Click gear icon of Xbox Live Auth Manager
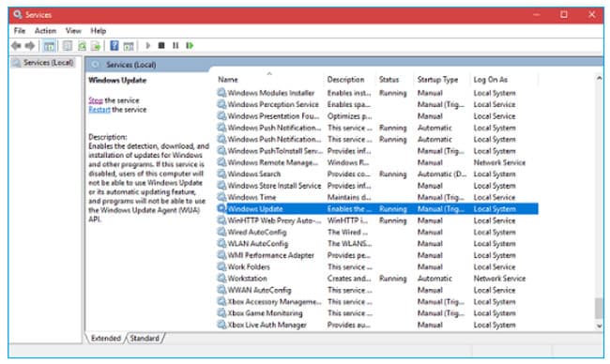Viewport: 610px width, 364px height. pyautogui.click(x=221, y=325)
